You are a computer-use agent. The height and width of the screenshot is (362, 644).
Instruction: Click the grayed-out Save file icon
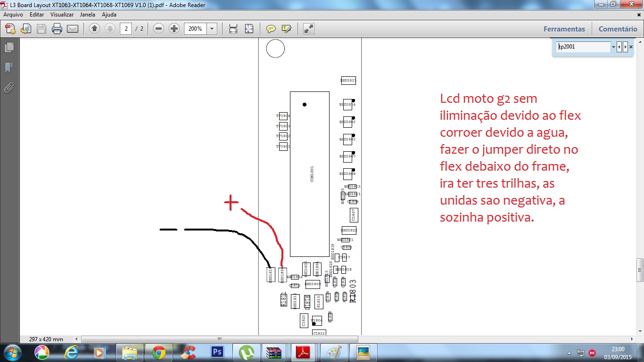[x=41, y=29]
